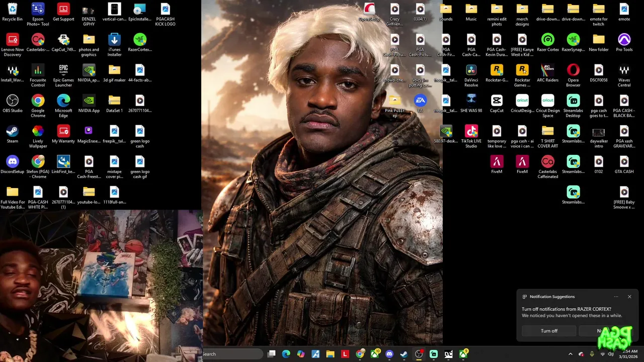Select the Music folder
The image size is (644, 362).
(471, 13)
